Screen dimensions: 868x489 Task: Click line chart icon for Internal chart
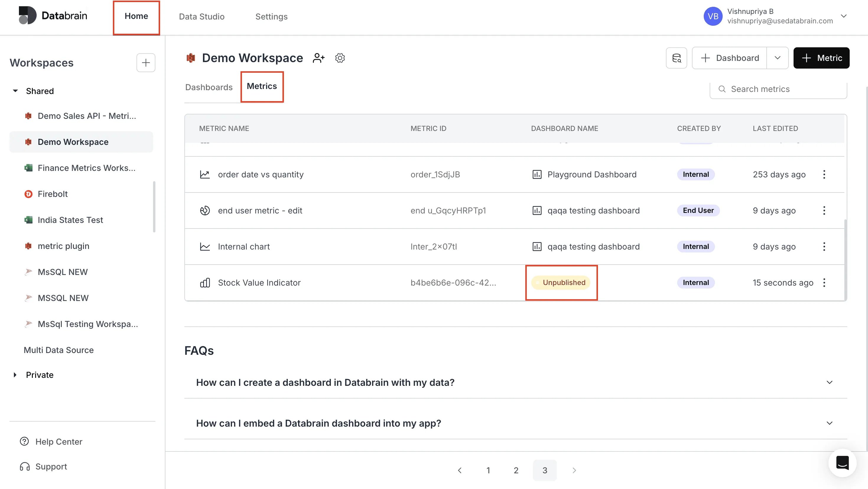click(205, 247)
